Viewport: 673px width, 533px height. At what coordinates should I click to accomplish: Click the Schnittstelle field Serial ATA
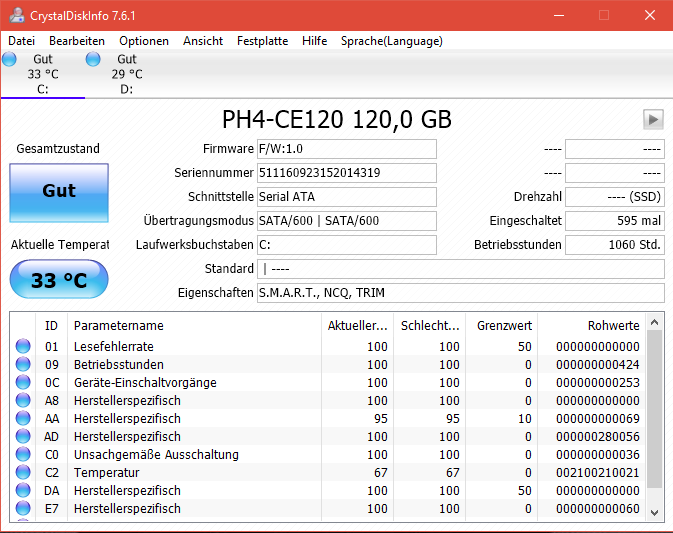347,197
